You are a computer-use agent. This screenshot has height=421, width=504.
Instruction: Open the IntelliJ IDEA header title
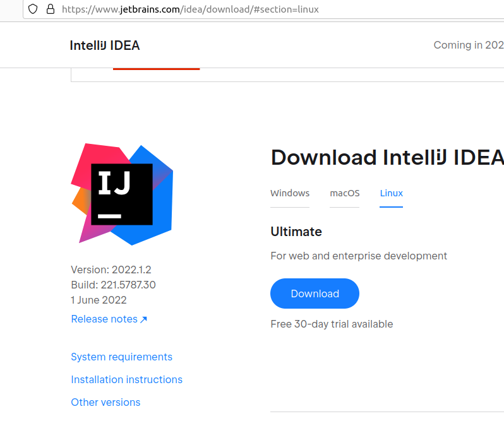click(105, 45)
